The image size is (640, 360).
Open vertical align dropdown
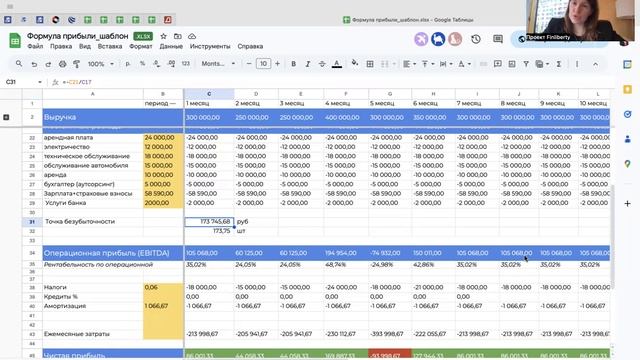pyautogui.click(x=427, y=64)
